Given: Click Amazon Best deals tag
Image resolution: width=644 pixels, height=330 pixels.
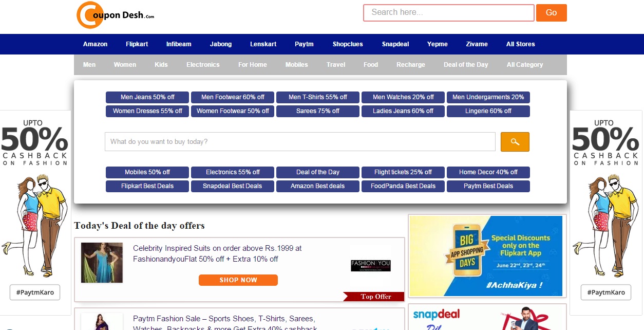Looking at the screenshot, I should click(x=318, y=186).
